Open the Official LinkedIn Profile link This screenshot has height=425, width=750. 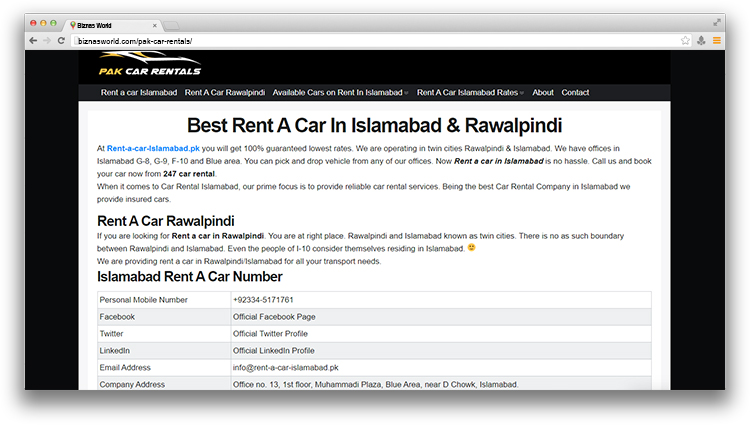pyautogui.click(x=274, y=351)
